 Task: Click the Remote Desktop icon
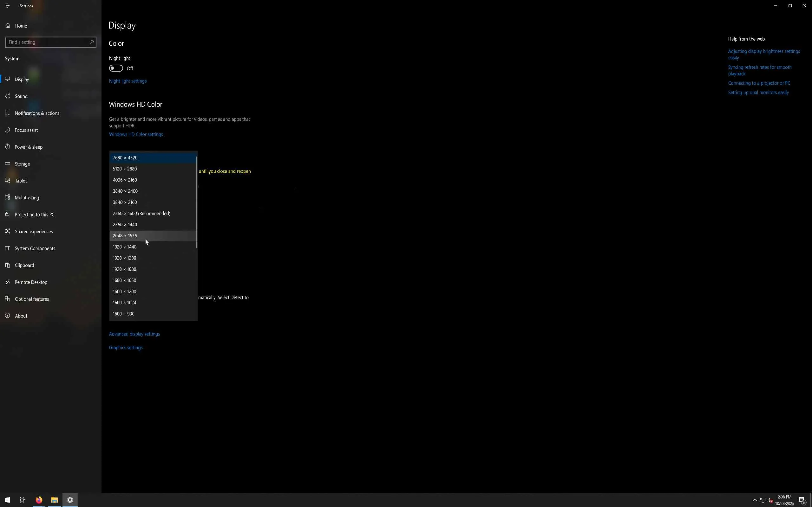(8, 282)
